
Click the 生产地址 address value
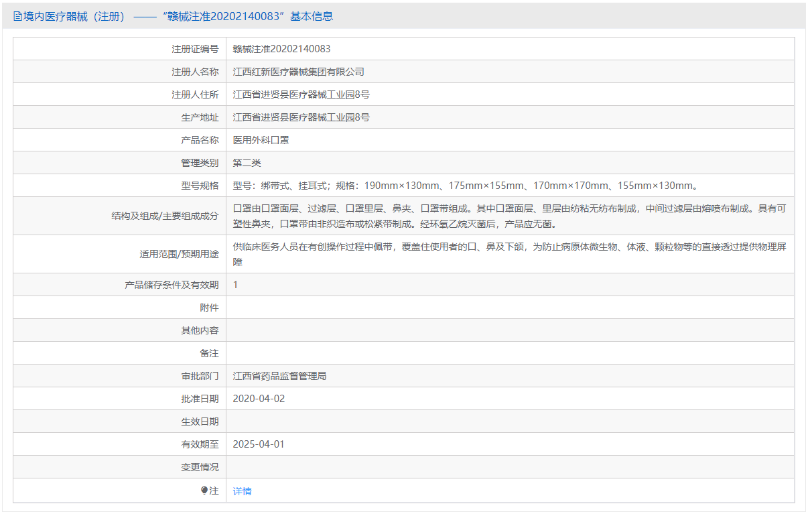tap(301, 117)
